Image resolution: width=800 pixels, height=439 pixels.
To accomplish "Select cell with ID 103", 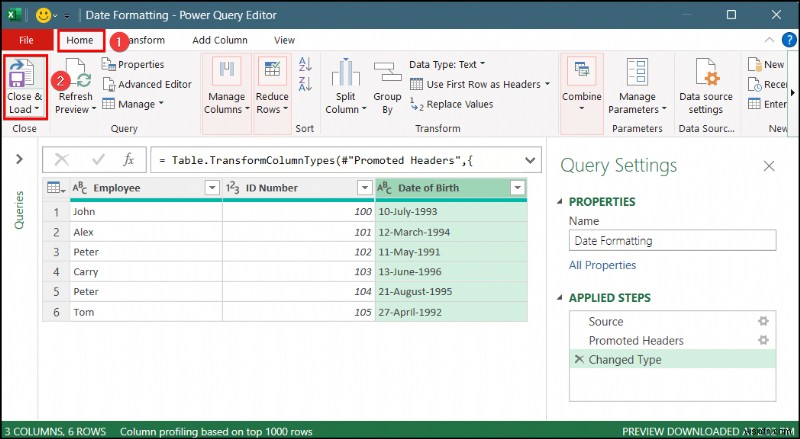I will (298, 272).
